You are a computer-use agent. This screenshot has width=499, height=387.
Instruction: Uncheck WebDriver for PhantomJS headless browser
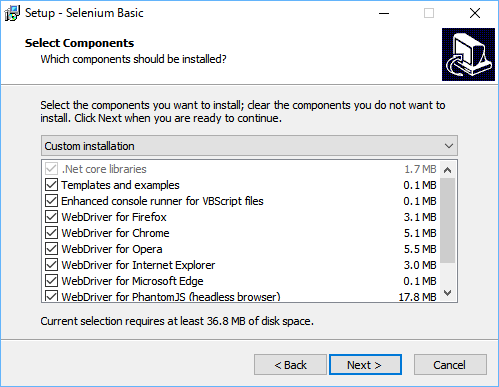[51, 296]
